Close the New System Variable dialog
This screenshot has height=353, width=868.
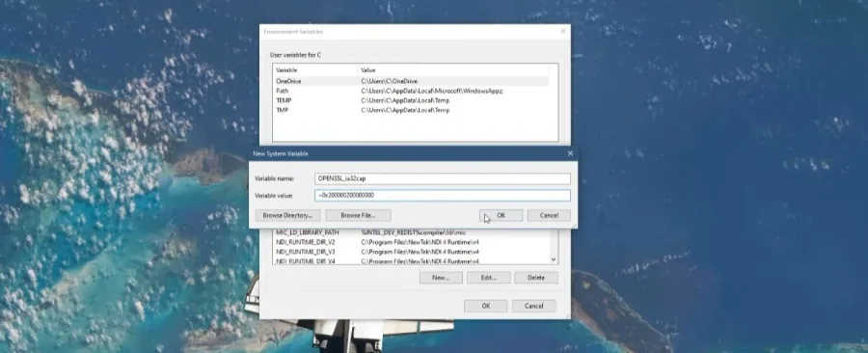point(570,153)
